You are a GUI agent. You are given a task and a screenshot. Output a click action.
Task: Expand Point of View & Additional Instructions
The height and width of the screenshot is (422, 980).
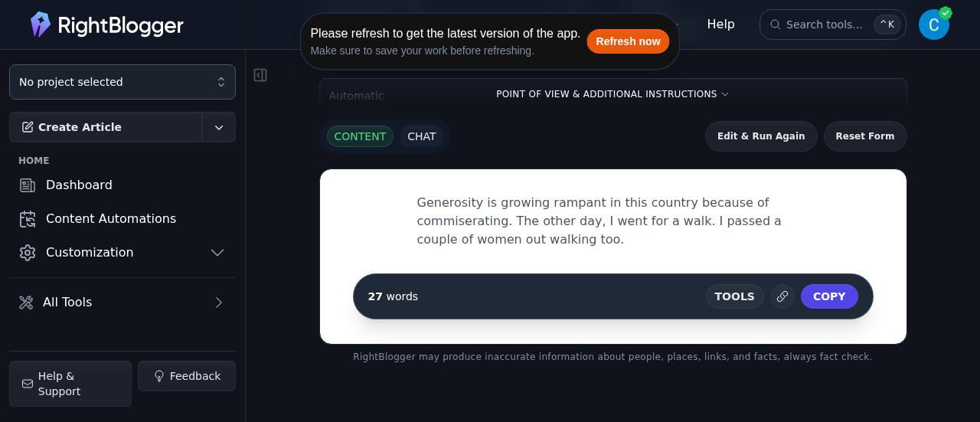point(612,94)
